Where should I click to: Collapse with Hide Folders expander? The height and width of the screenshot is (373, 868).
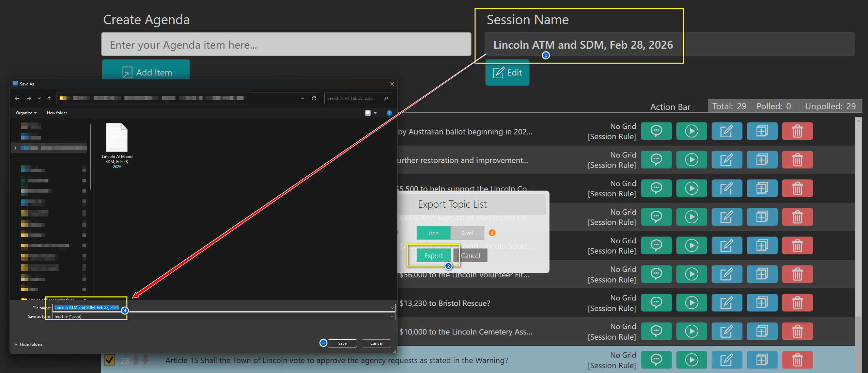point(29,344)
